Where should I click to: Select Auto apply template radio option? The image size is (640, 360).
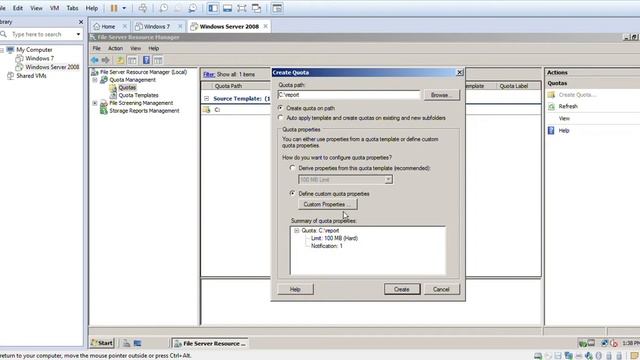point(280,118)
